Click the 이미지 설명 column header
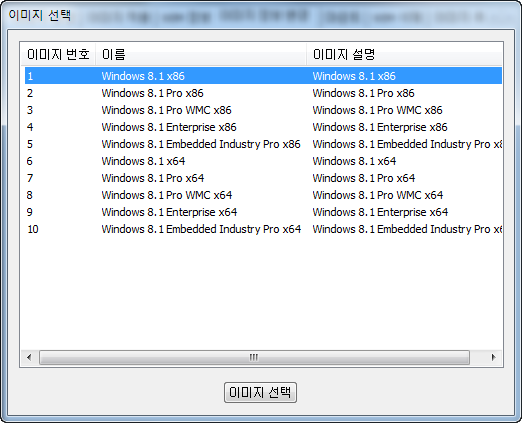This screenshot has width=522, height=423. (404, 54)
